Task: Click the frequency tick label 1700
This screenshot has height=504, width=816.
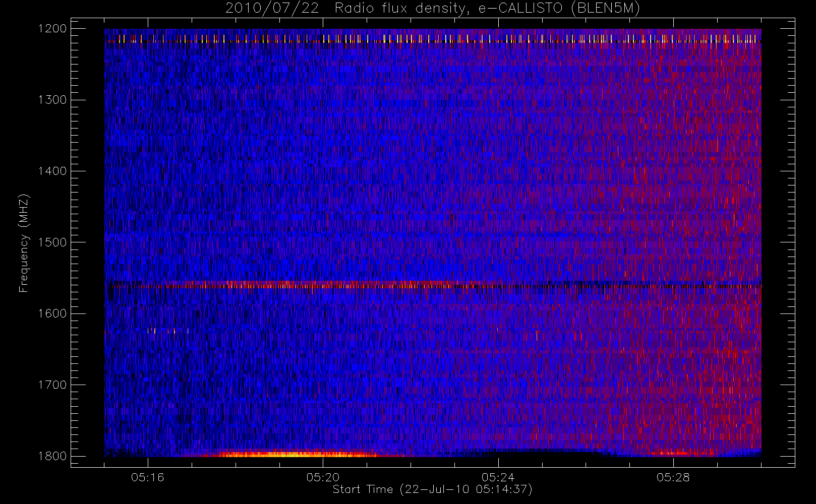Action: (52, 385)
